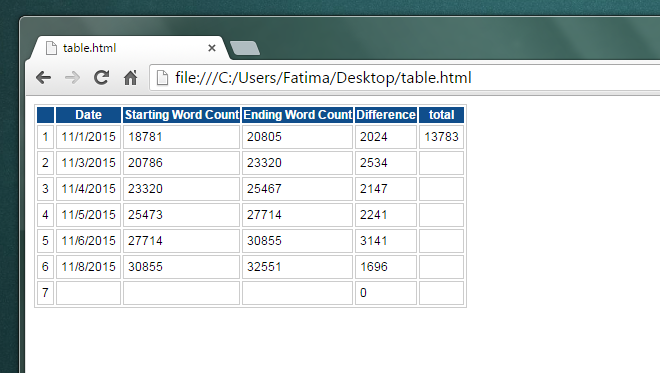Click difference value 3141

click(x=386, y=241)
